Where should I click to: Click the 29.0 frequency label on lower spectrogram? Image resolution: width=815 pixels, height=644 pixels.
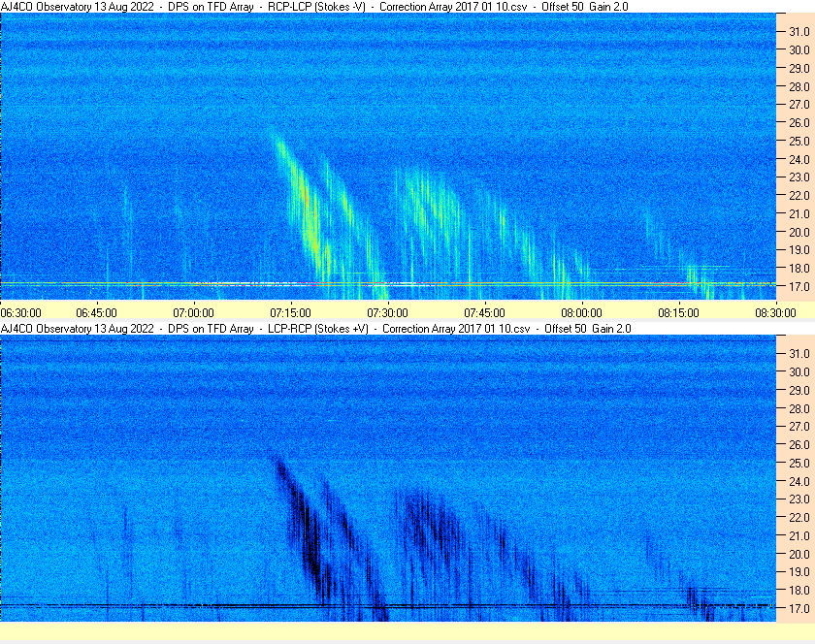tap(799, 390)
